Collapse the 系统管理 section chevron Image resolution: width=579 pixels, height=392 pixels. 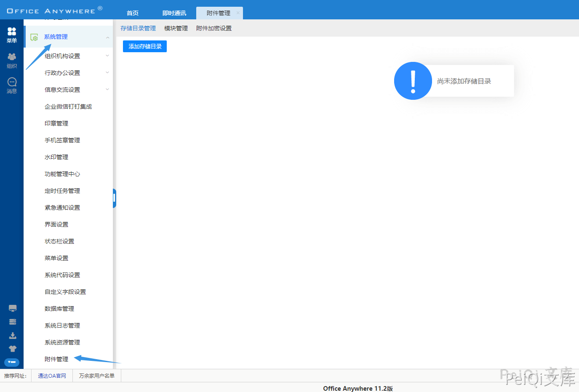click(x=107, y=37)
